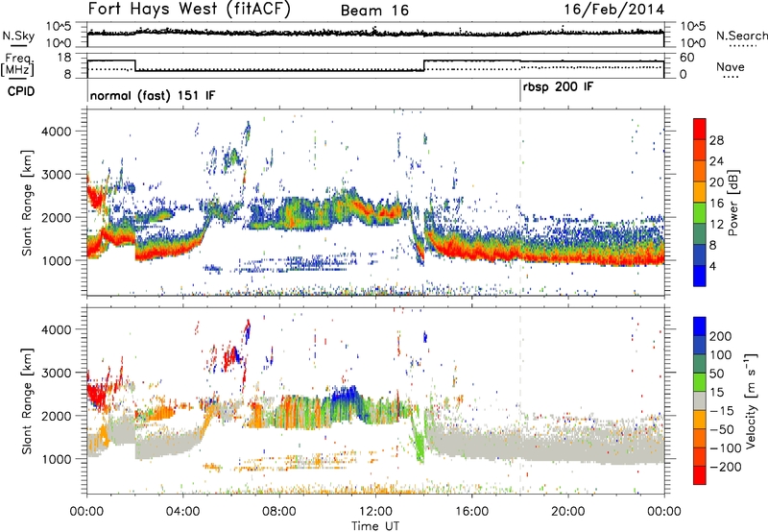Image resolution: width=768 pixels, height=532 pixels.
Task: Click the blue velocity patch near 11:00 UT
Action: [x=345, y=397]
